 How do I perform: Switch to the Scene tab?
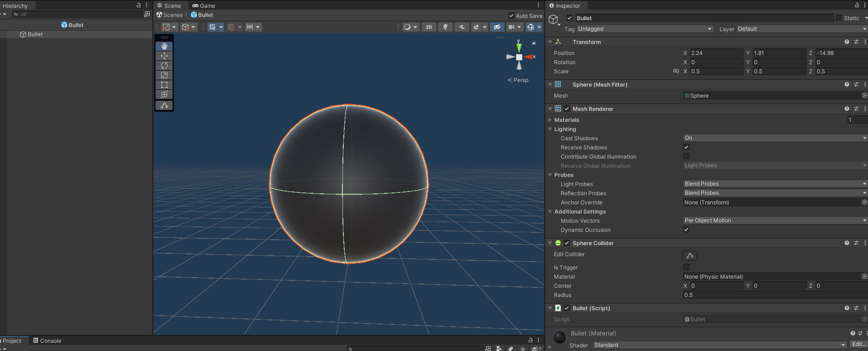point(169,5)
